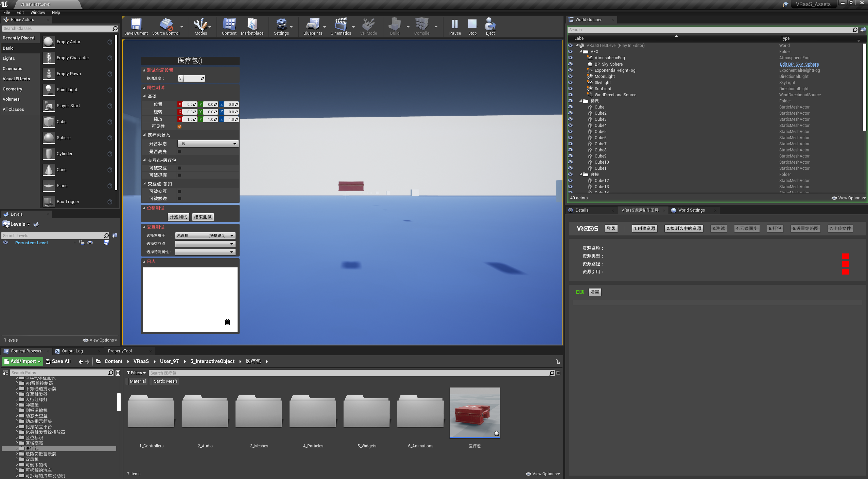Select Empty Actor icon in Place Actors

[49, 42]
